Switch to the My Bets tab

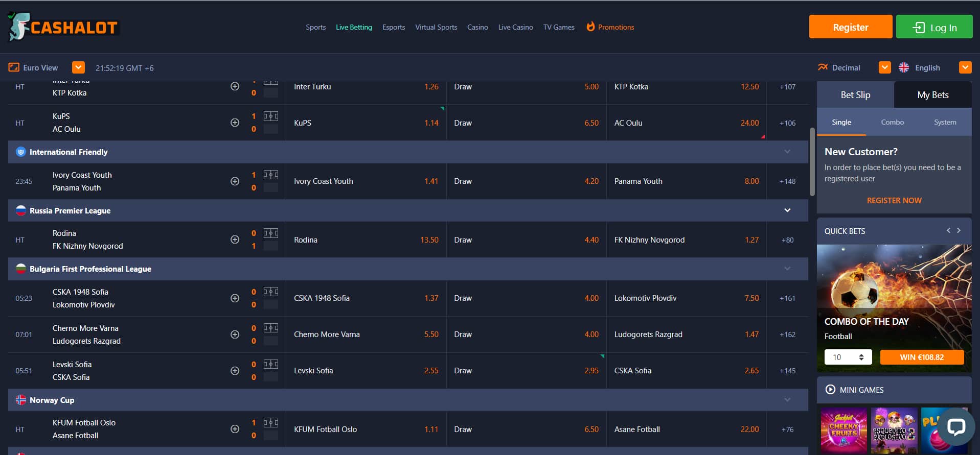tap(933, 94)
